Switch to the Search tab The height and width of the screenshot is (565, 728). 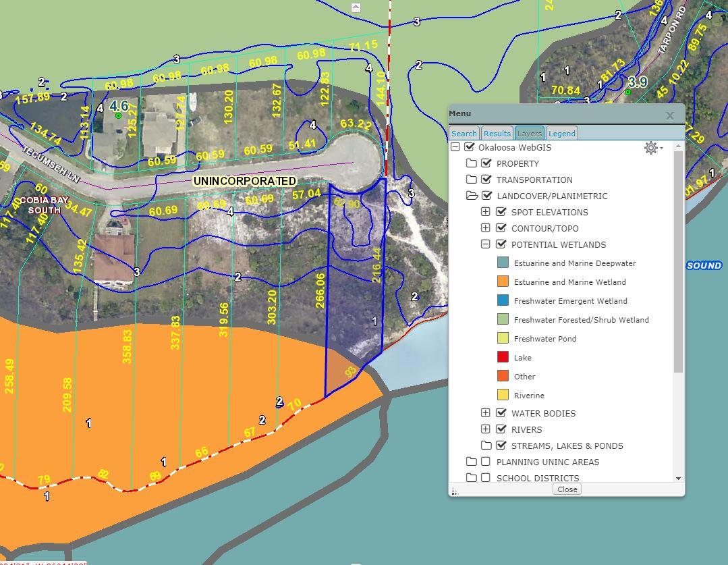(464, 134)
